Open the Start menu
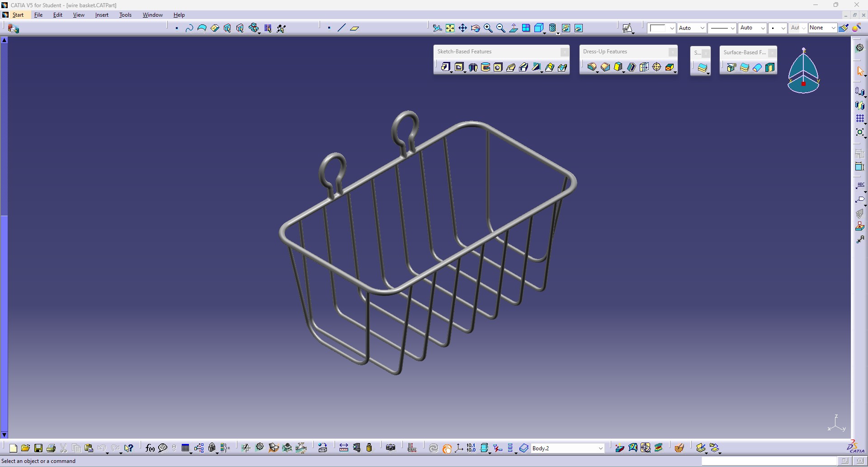Screen dimensions: 868x467 pyautogui.click(x=18, y=15)
